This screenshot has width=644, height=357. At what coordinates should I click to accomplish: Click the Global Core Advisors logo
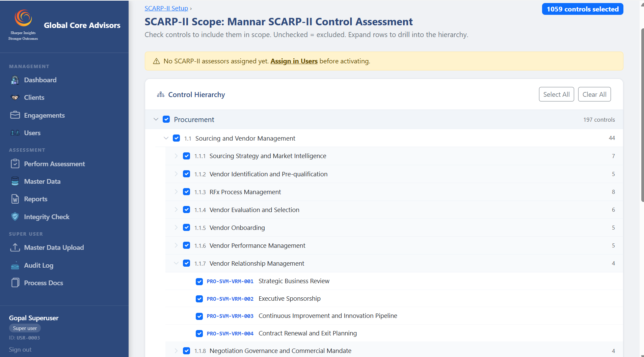click(23, 25)
